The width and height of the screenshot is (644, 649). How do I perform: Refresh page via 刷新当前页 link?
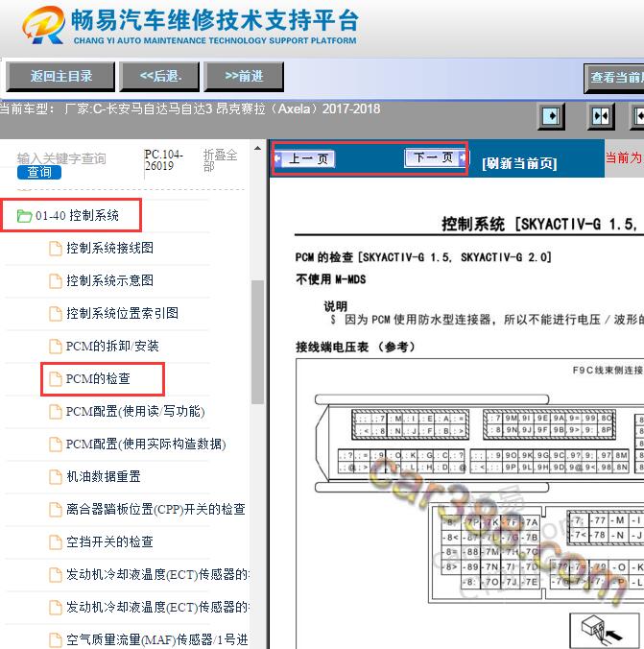click(519, 163)
